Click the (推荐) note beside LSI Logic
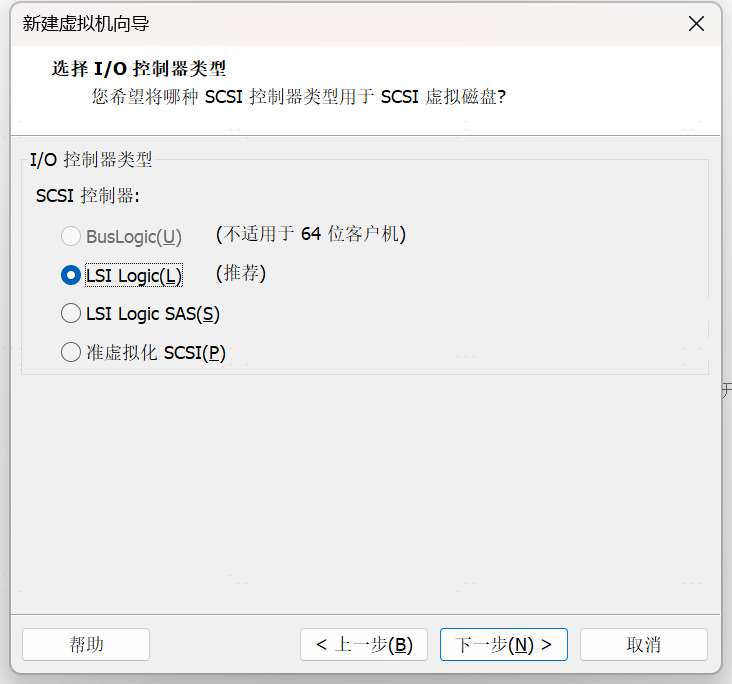Image resolution: width=732 pixels, height=684 pixels. (x=241, y=274)
